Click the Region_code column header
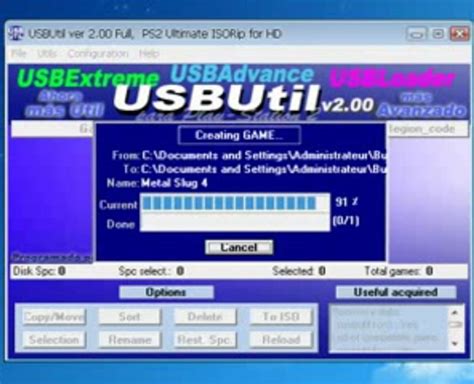Viewport: 474px width, 384px height. click(427, 129)
